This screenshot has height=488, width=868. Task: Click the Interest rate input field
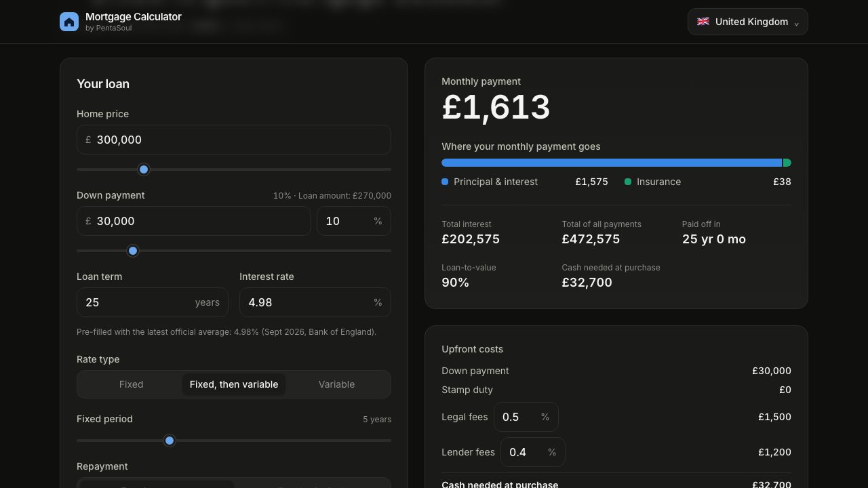315,302
